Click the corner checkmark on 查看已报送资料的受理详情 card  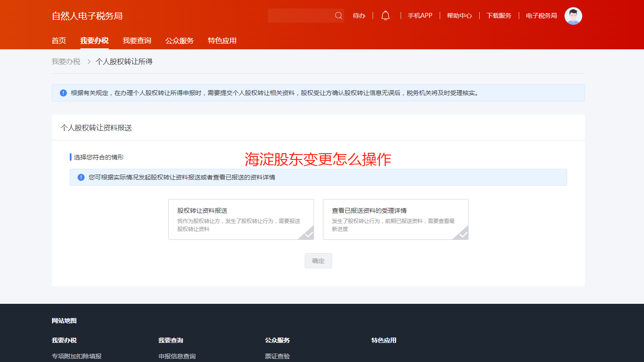[462, 235]
